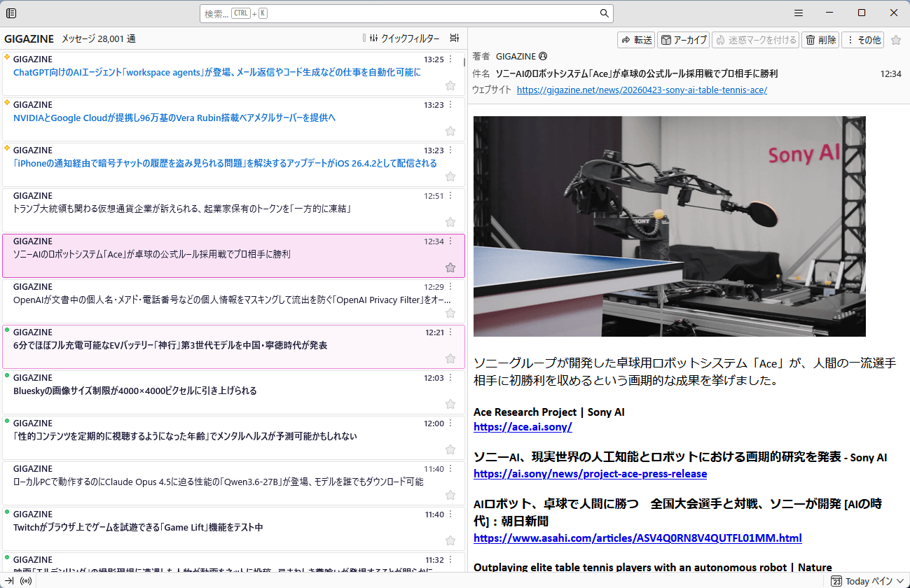Archive the message with アーカイブ button

(684, 40)
